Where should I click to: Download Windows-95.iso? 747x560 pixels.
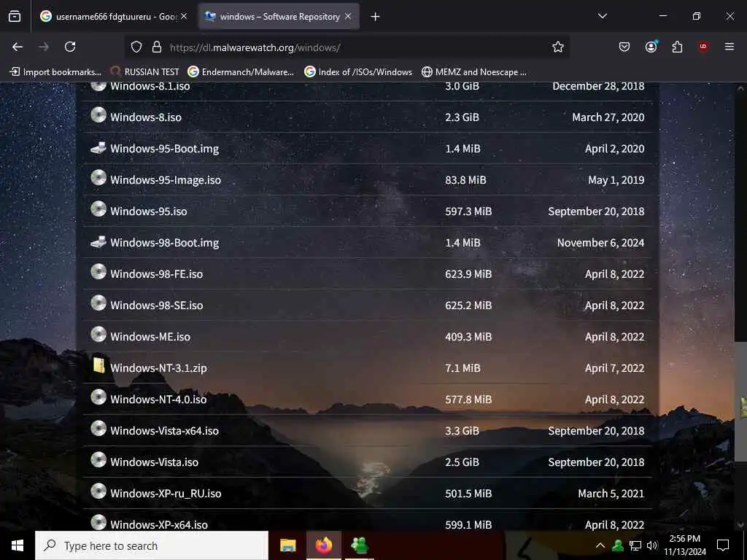pyautogui.click(x=149, y=211)
